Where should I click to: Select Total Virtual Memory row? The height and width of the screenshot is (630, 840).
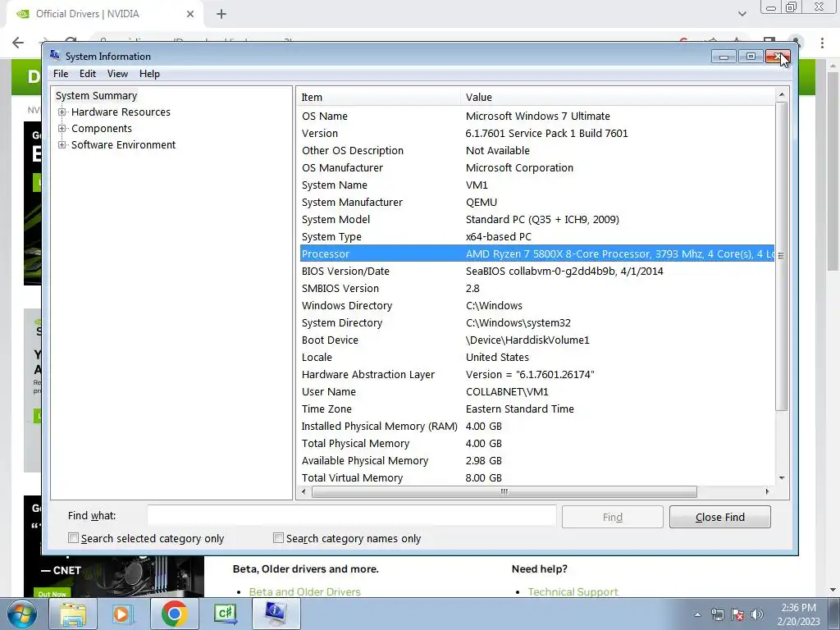(536, 478)
